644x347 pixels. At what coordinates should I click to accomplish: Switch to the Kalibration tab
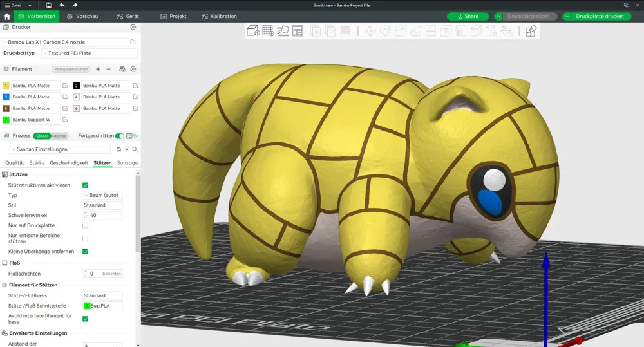click(x=219, y=17)
